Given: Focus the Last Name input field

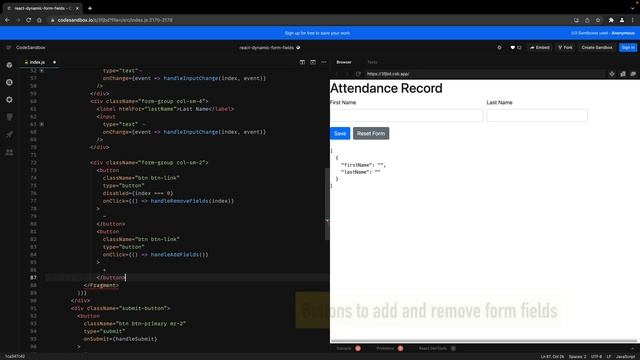Looking at the screenshot, I should click(x=537, y=116).
